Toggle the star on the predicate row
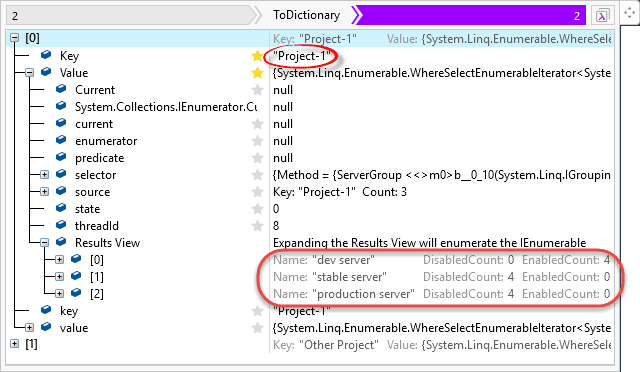Image resolution: width=640 pixels, height=372 pixels. [257, 158]
